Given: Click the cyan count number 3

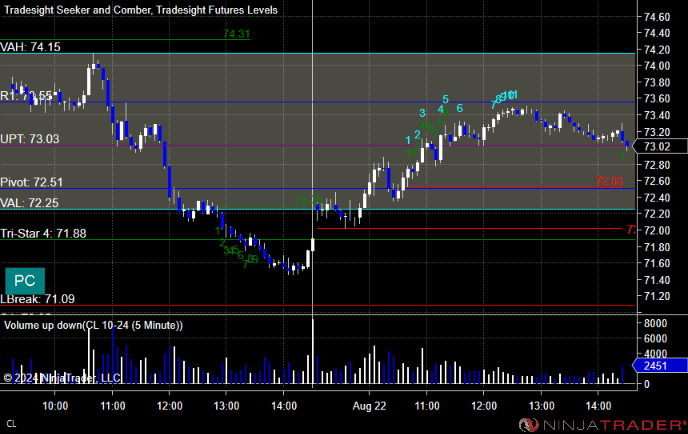Looking at the screenshot, I should pyautogui.click(x=422, y=113).
